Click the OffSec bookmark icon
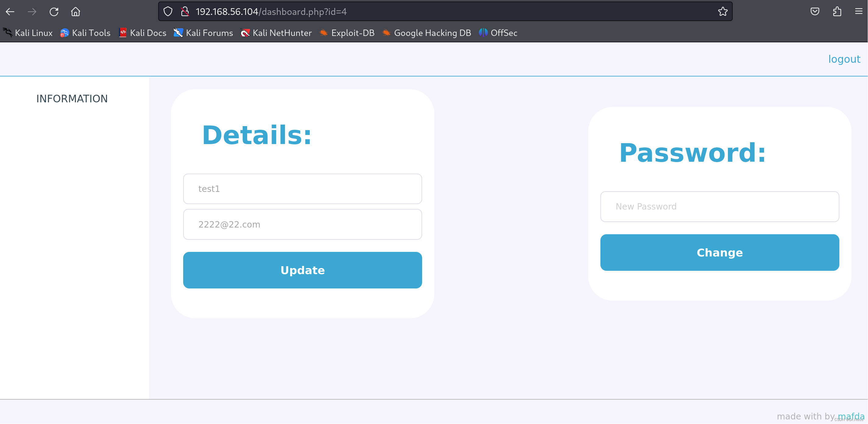Screen dimensions: 868x424 (x=482, y=33)
